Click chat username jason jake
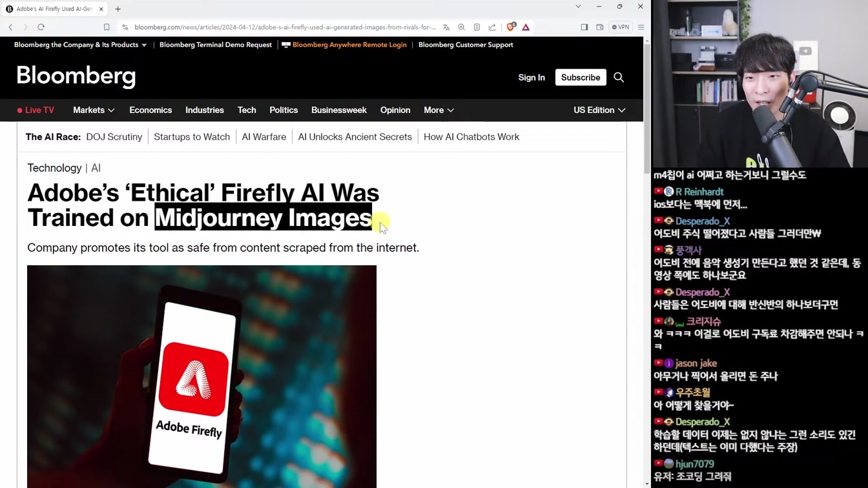 click(696, 363)
